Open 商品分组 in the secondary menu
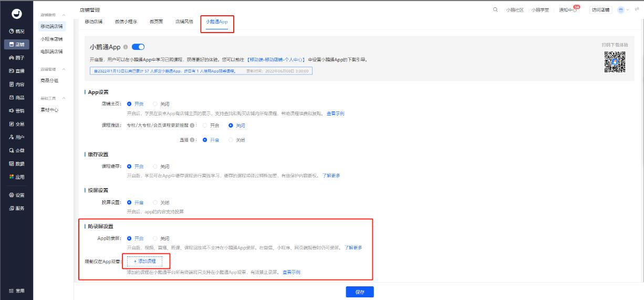 point(49,80)
